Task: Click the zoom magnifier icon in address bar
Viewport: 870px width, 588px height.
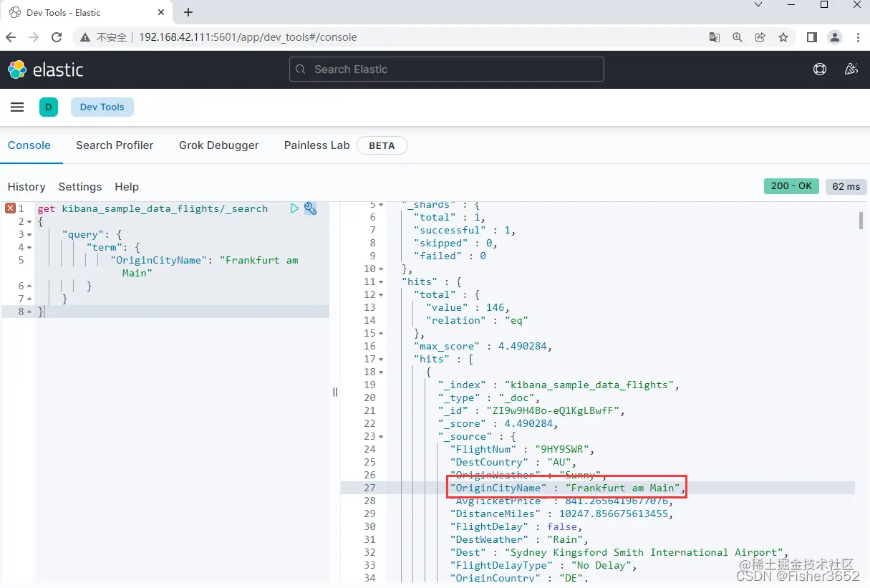Action: [737, 37]
